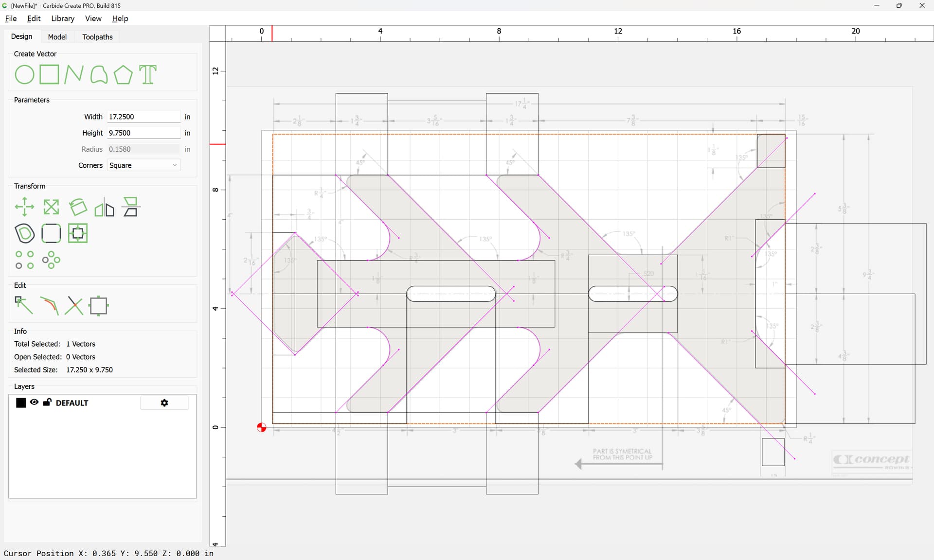Select the Polygon vector tool
This screenshot has width=934, height=560.
[x=123, y=75]
